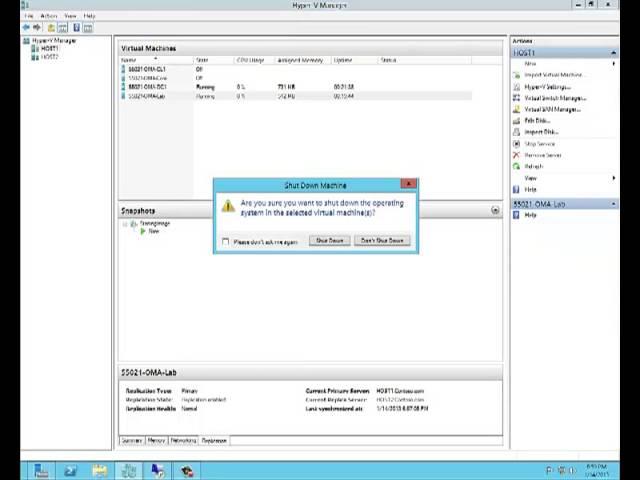Screen dimensions: 640x480
Task: Click the Stop Service action
Action: point(539,144)
